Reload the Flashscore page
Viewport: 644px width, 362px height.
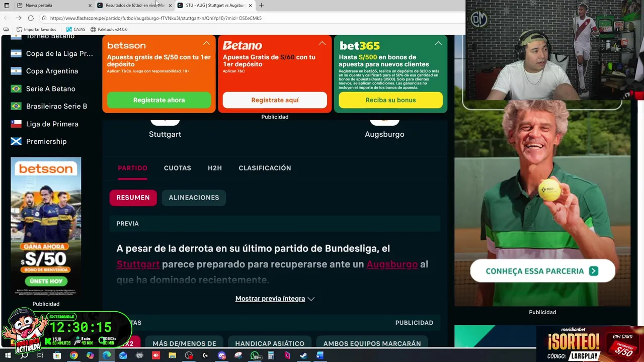click(x=31, y=18)
